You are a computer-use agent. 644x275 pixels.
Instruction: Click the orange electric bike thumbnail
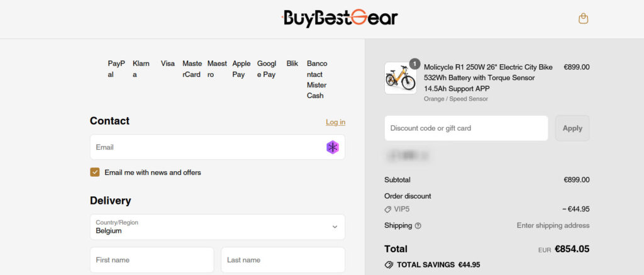click(x=400, y=78)
